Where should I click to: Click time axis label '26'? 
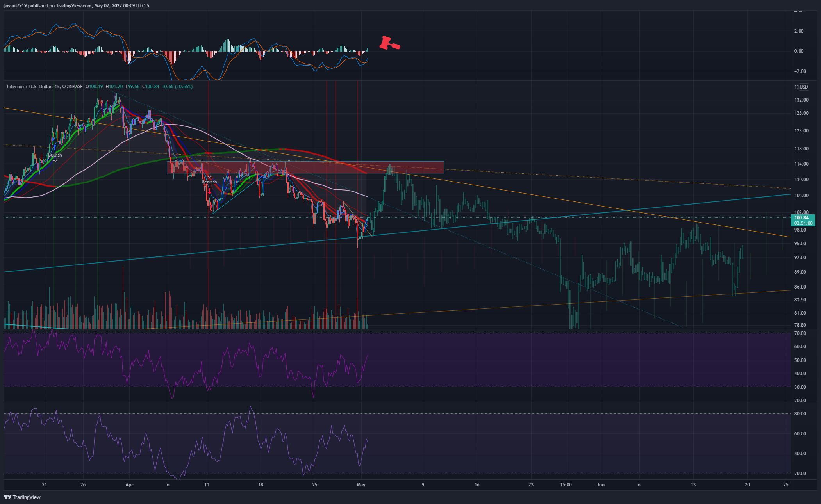(x=83, y=485)
